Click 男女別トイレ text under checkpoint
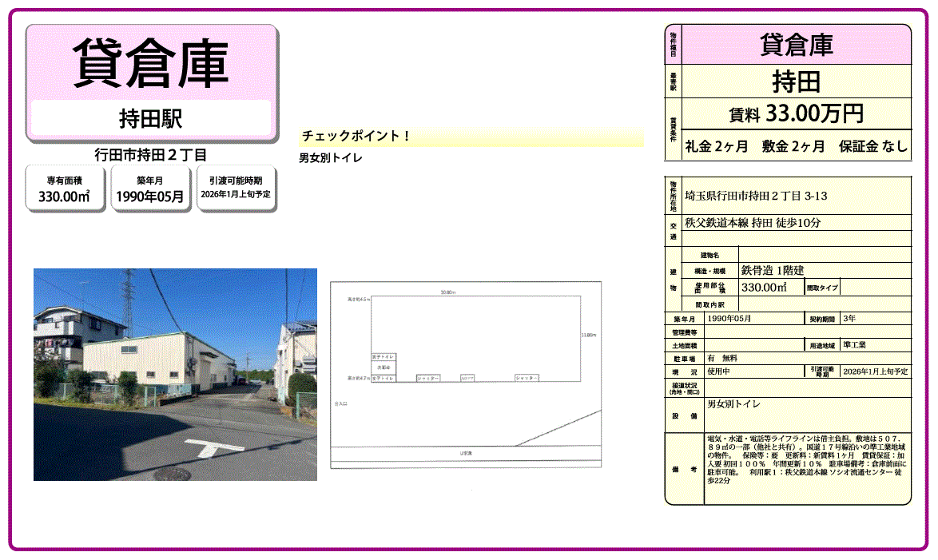938x560 pixels. [331, 158]
